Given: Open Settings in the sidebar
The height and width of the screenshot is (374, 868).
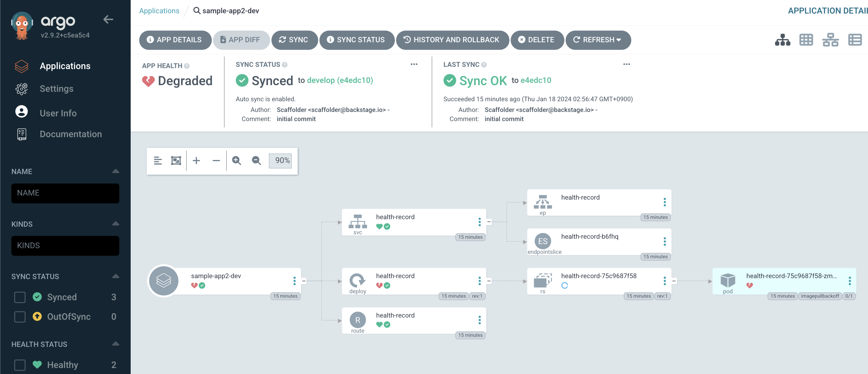Looking at the screenshot, I should pos(56,89).
